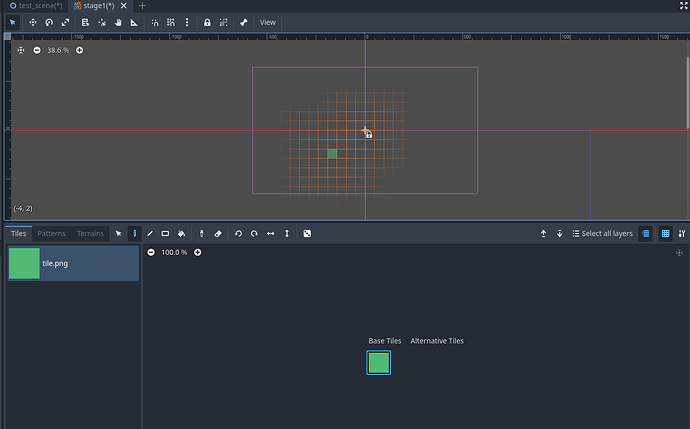The width and height of the screenshot is (690, 429).
Task: Activate the tile Eraser tool
Action: point(218,233)
